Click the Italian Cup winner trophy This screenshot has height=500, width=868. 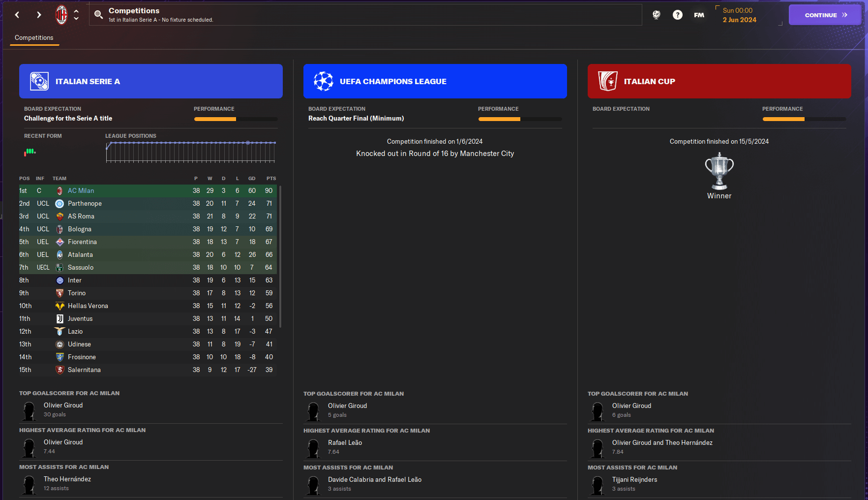(719, 171)
